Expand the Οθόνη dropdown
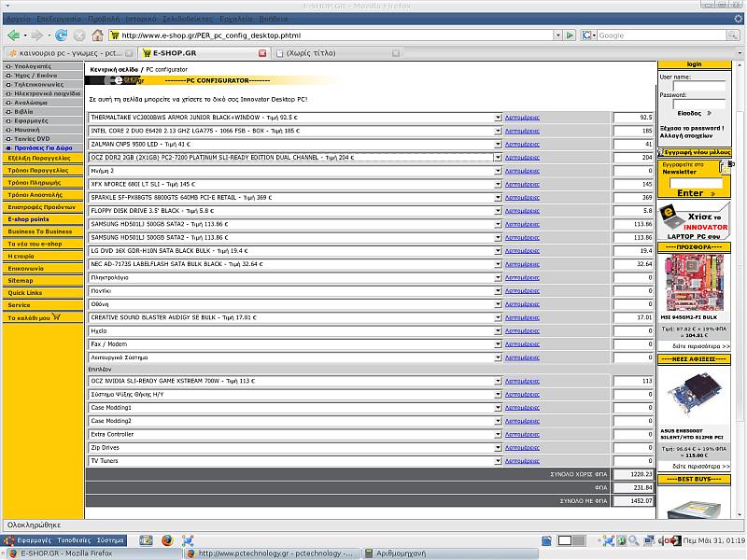Screen dimensions: 747x560 click(498, 304)
